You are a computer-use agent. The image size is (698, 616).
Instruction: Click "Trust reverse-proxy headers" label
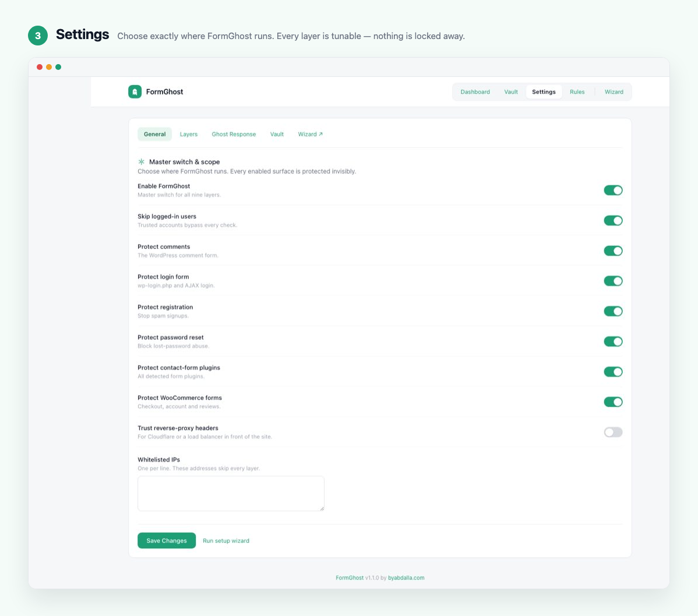pos(178,428)
